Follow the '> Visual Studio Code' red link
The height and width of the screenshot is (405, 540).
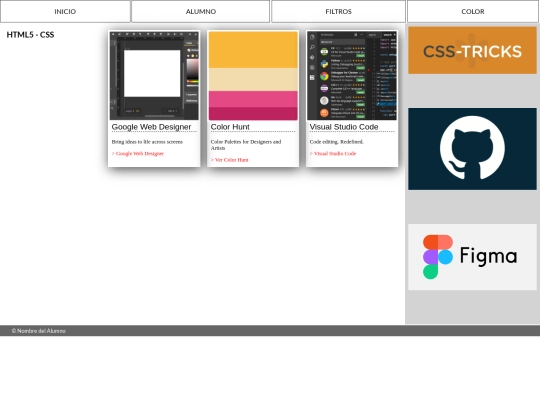tap(333, 154)
